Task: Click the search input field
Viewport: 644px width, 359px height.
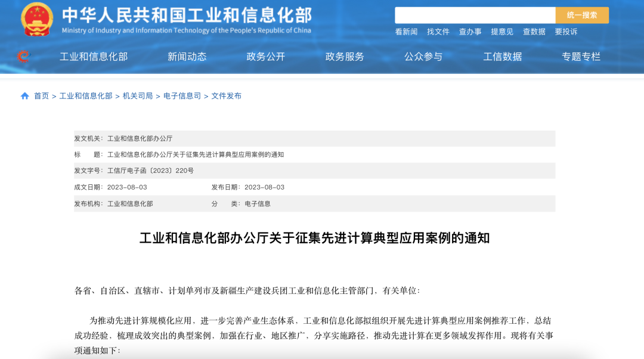Action: (475, 15)
